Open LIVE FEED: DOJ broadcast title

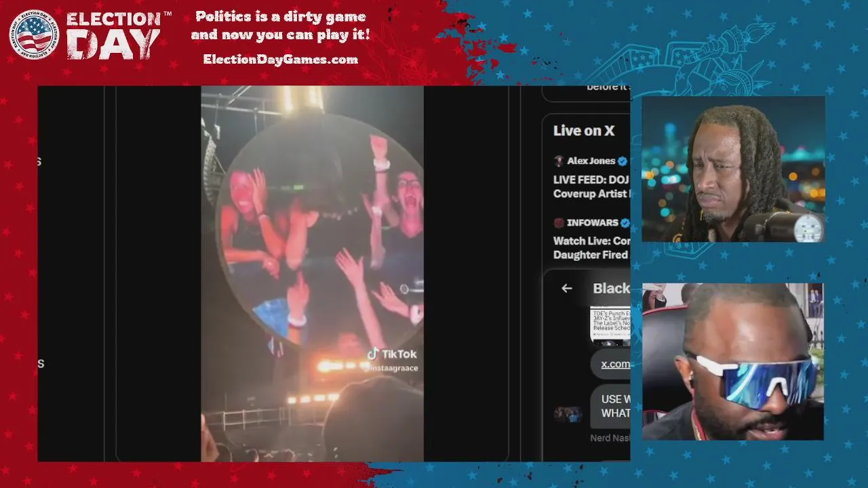point(592,186)
